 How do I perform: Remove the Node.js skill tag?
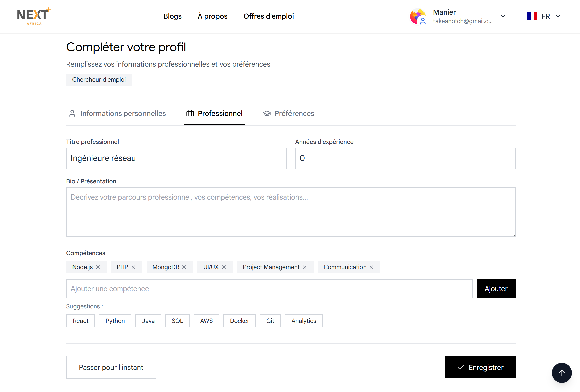98,267
